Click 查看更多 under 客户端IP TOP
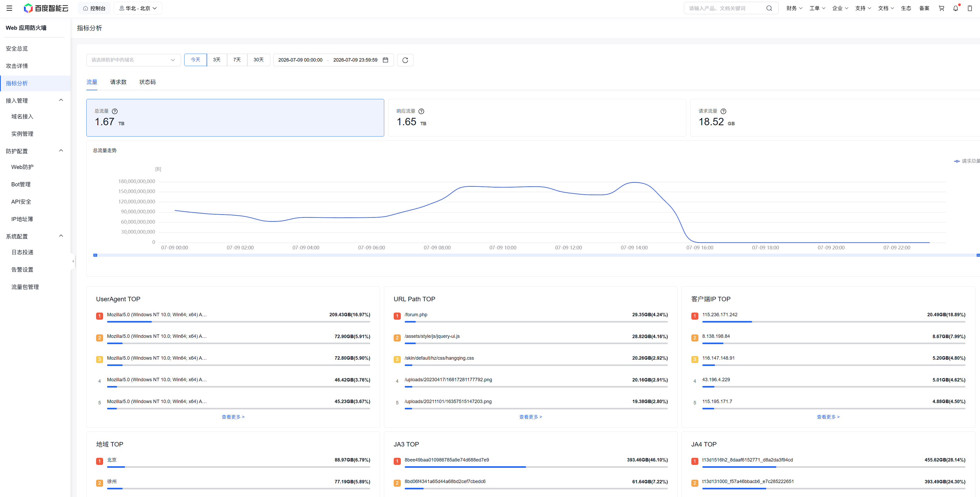The height and width of the screenshot is (497, 980). 828,417
